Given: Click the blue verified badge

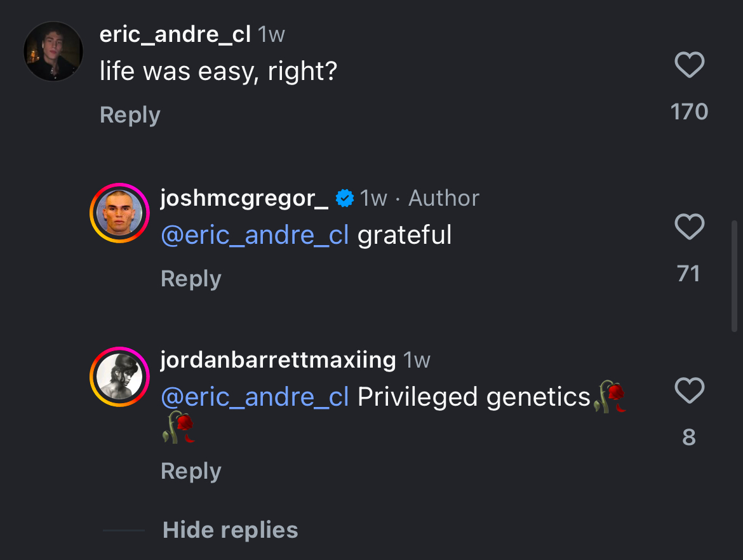Looking at the screenshot, I should coord(344,199).
